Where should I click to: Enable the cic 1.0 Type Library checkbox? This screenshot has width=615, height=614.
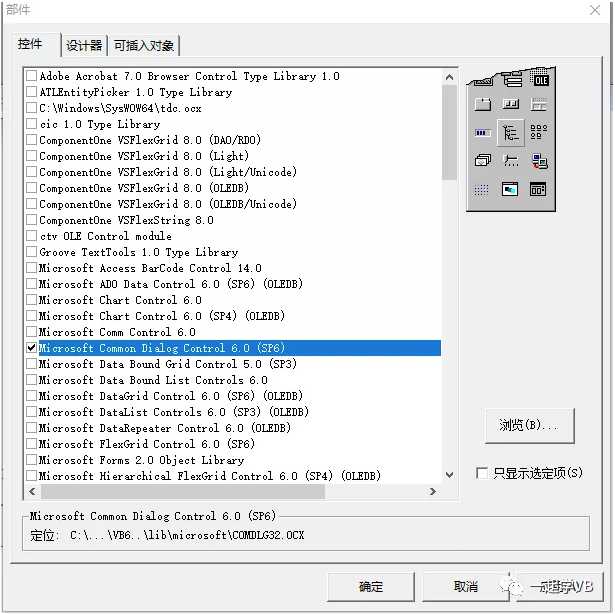pos(31,124)
